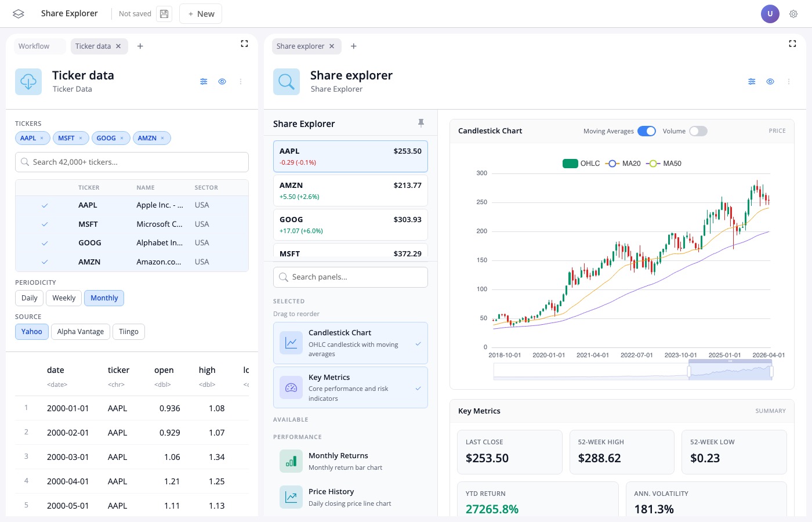Click the layers logo icon next to Share Explorer
Viewport: 812px width, 522px height.
pyautogui.click(x=19, y=14)
